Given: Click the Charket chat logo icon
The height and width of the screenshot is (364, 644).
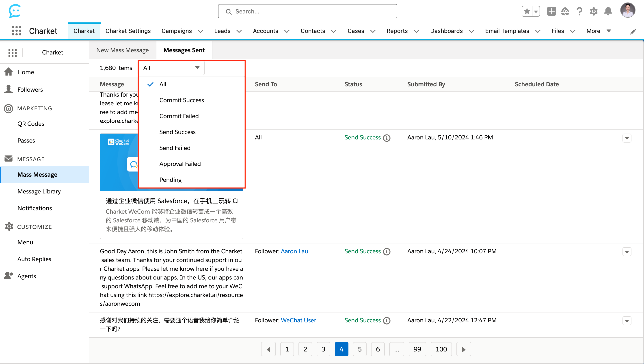Looking at the screenshot, I should pos(15,11).
